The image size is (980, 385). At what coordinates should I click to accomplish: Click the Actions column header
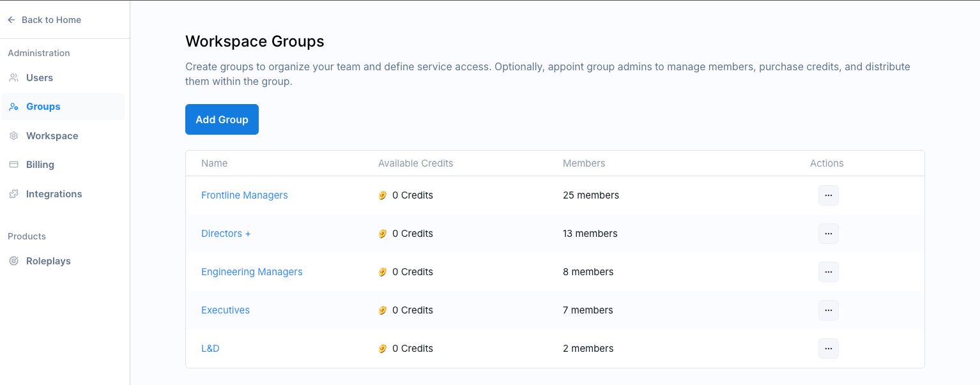827,163
